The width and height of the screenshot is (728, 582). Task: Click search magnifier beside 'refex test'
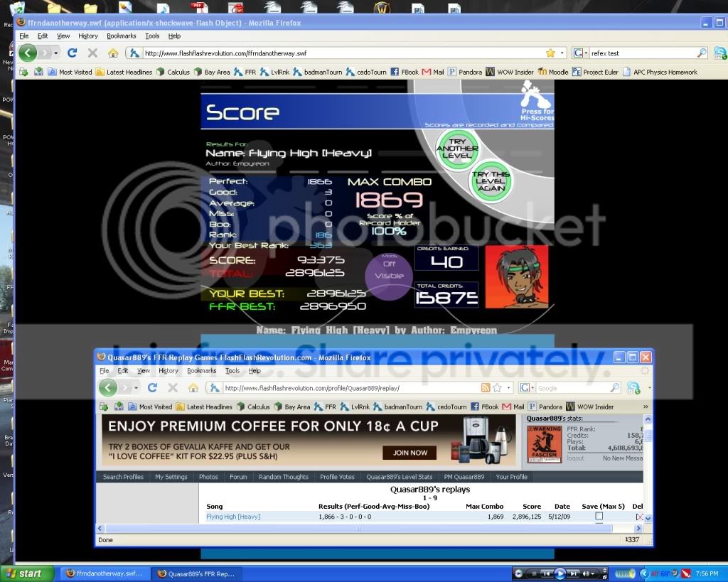click(702, 53)
